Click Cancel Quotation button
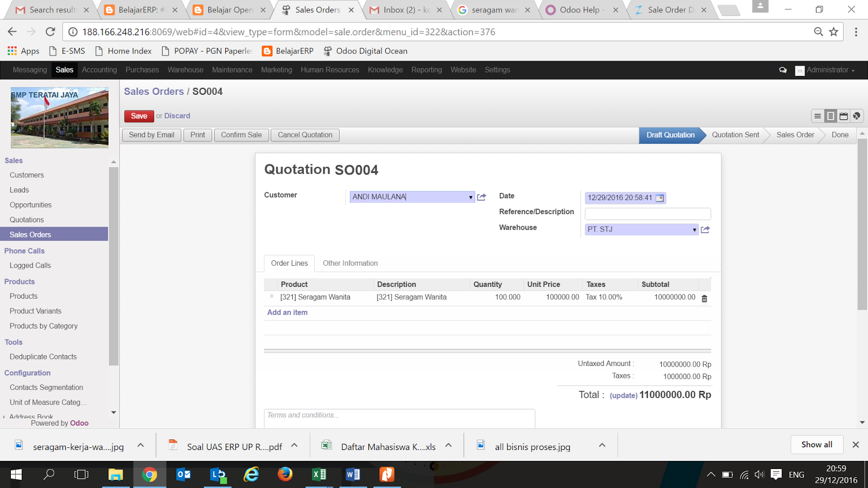The width and height of the screenshot is (868, 488). click(x=305, y=135)
